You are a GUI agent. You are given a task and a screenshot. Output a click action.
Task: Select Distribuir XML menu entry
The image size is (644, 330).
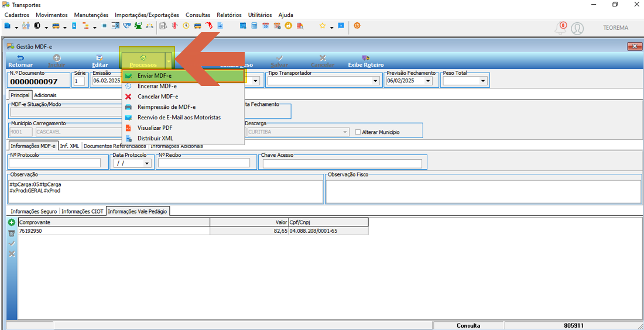click(184, 138)
